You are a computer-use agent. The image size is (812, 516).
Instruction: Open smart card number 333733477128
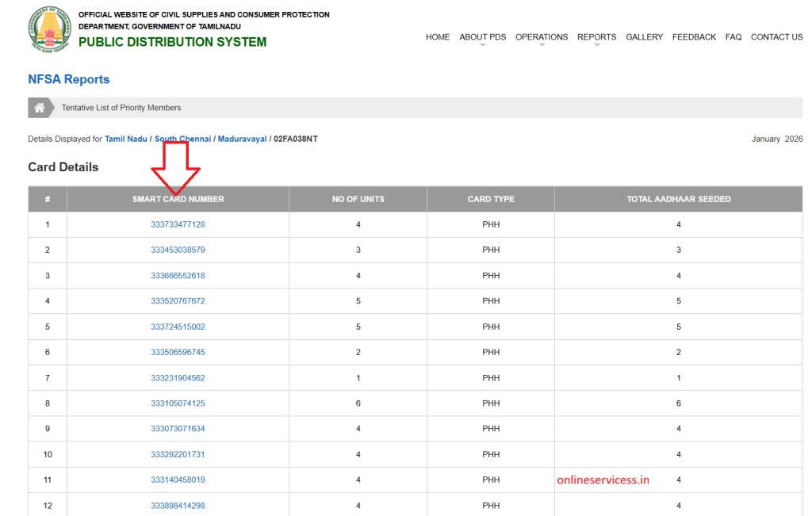(x=178, y=224)
